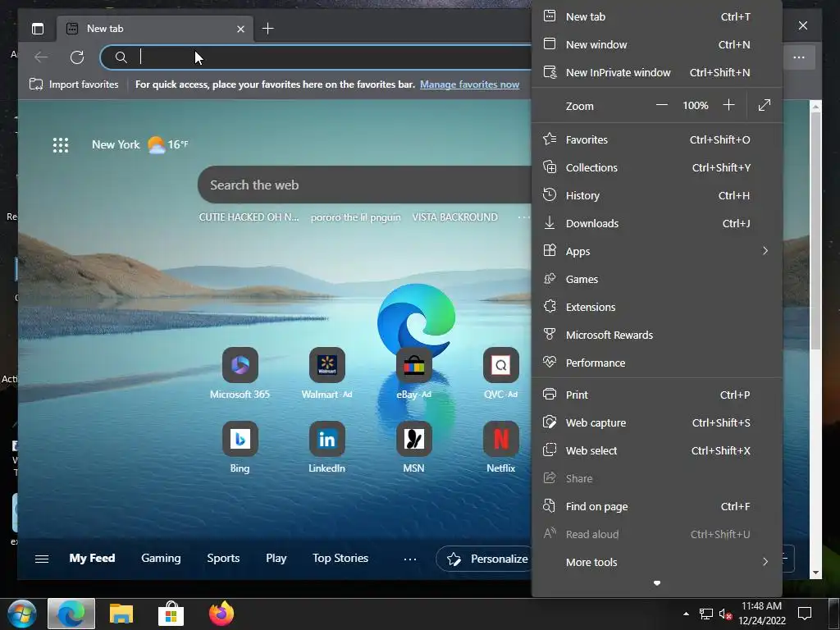840x630 pixels.
Task: Select New window menu item
Action: pyautogui.click(x=657, y=44)
